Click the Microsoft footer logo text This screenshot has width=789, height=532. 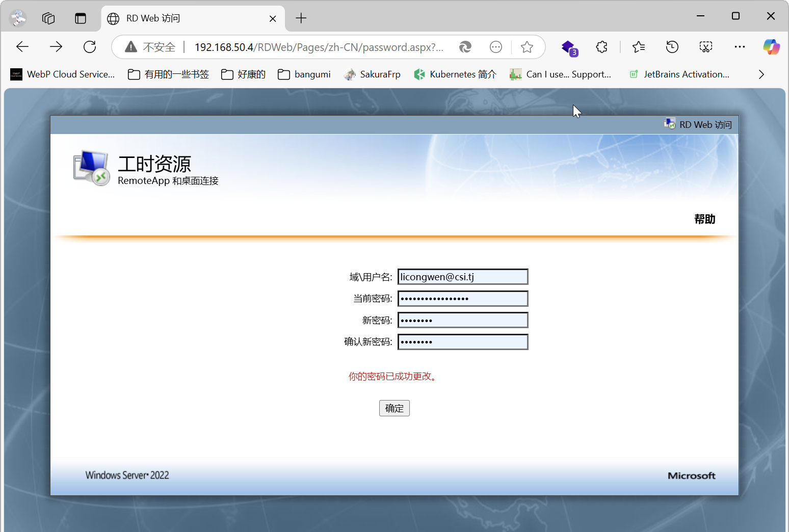pyautogui.click(x=692, y=475)
